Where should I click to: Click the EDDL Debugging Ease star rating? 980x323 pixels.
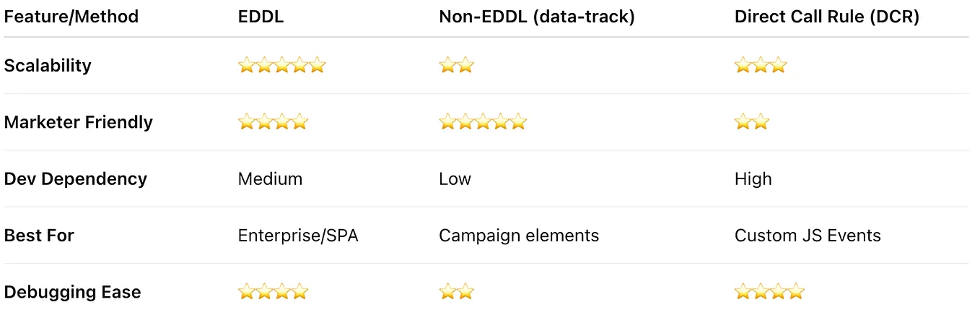[274, 292]
